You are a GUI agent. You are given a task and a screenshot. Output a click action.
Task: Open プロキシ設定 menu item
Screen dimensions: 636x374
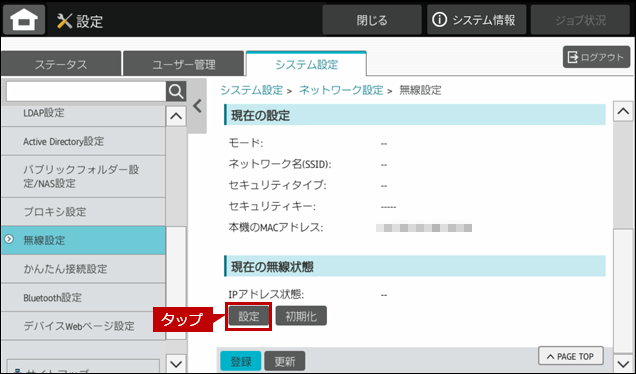click(83, 212)
